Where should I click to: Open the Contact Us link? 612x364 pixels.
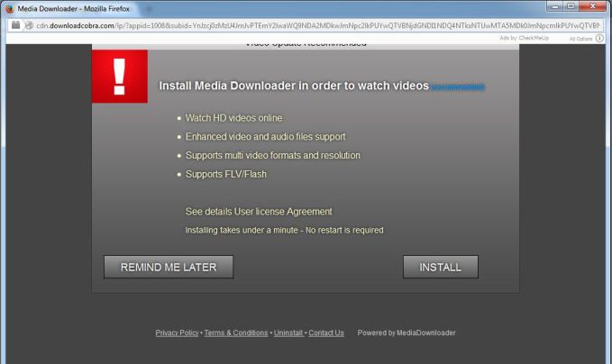(x=326, y=332)
